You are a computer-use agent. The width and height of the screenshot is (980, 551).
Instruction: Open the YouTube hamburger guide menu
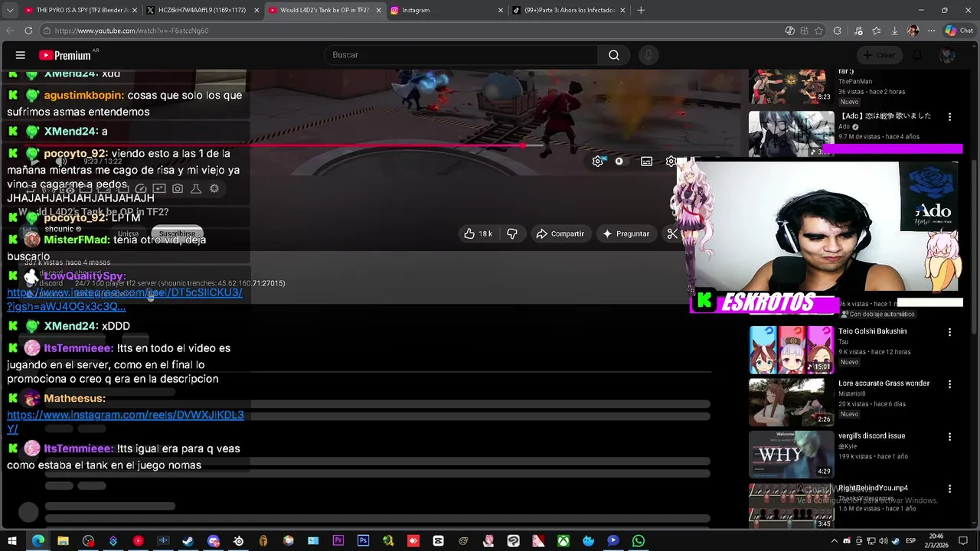tap(21, 55)
